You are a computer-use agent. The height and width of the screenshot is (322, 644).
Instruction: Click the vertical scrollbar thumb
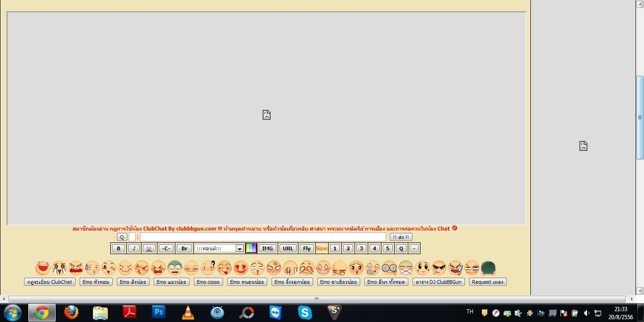pos(640,118)
